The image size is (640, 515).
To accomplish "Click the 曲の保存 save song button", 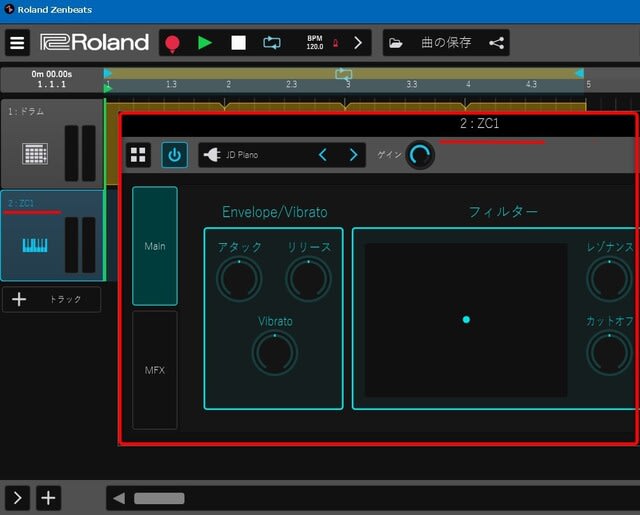I will pyautogui.click(x=446, y=42).
